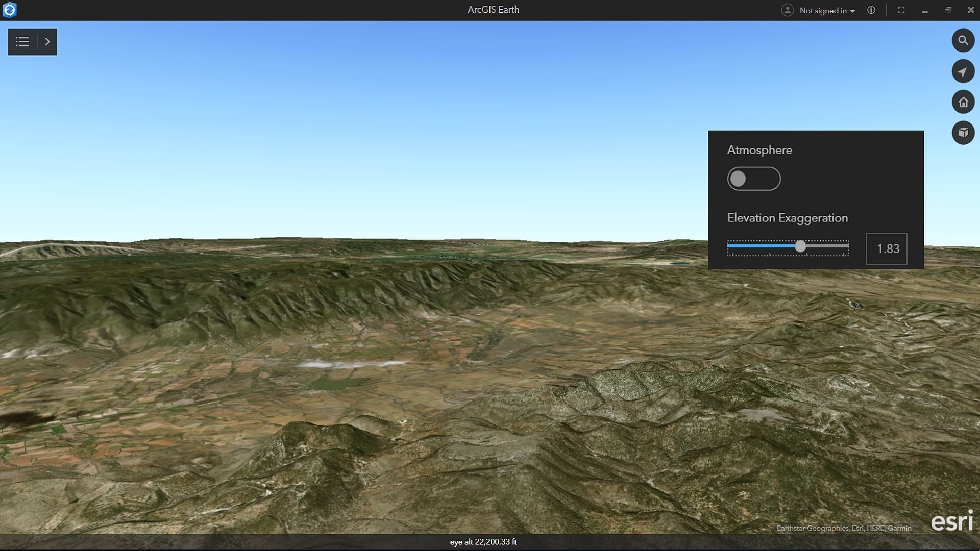Open the search tool
980x551 pixels.
coord(963,40)
